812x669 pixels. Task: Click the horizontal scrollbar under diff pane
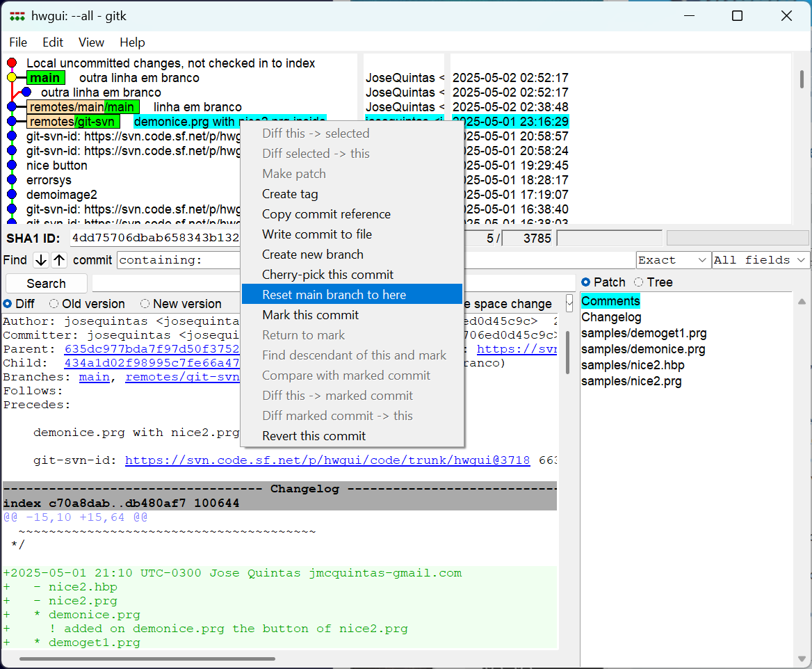147,659
